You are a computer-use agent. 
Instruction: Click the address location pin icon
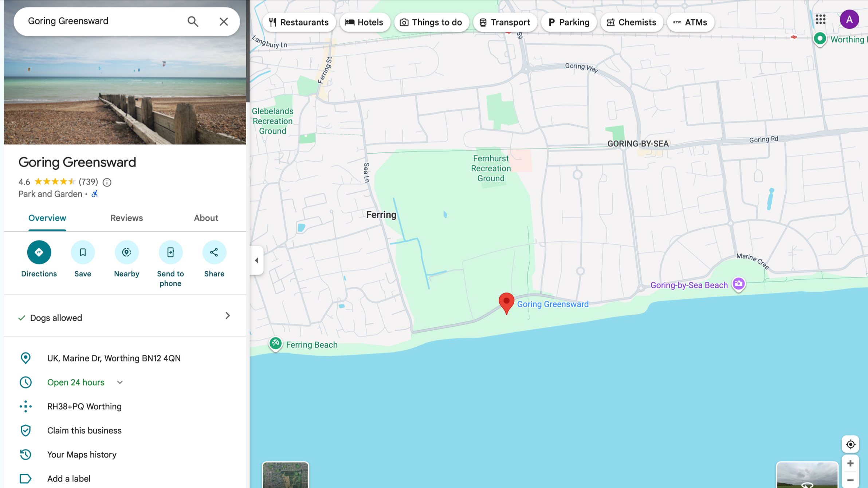click(x=25, y=358)
